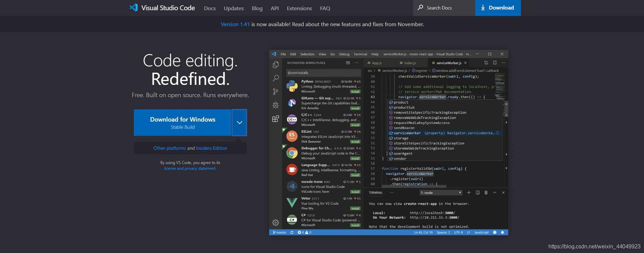Click the GitLens extension icon
This screenshot has width=644, height=253.
point(292,103)
